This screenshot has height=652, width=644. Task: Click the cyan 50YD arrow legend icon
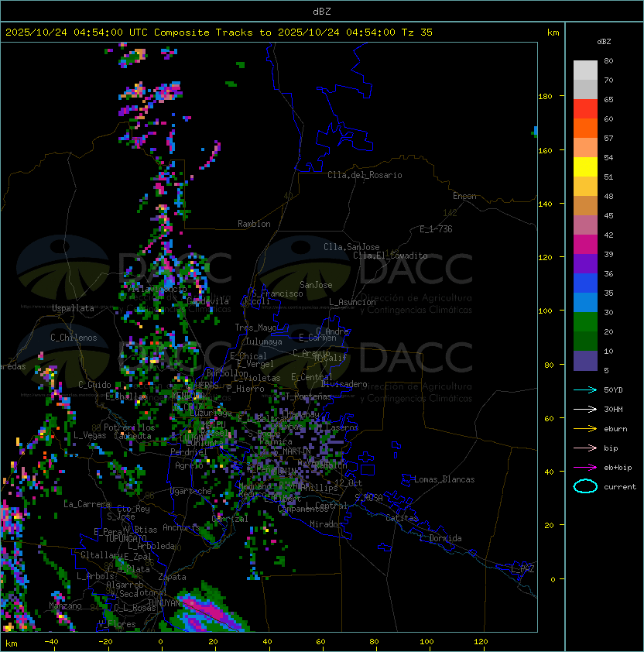585,389
